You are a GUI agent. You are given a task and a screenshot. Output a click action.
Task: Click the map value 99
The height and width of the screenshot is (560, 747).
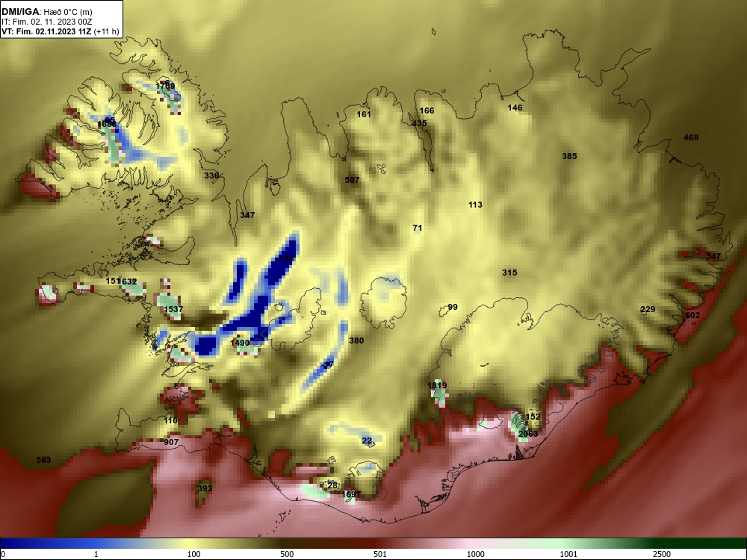453,307
